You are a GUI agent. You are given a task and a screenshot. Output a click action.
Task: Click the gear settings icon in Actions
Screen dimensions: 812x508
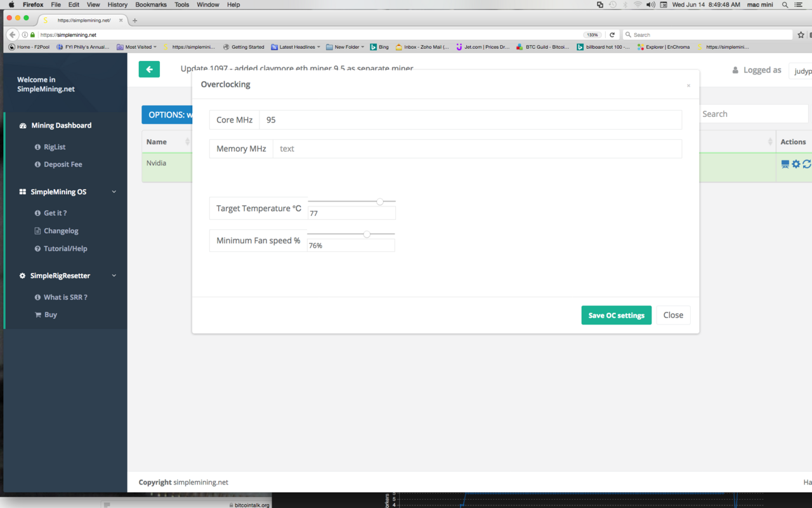[x=796, y=164]
